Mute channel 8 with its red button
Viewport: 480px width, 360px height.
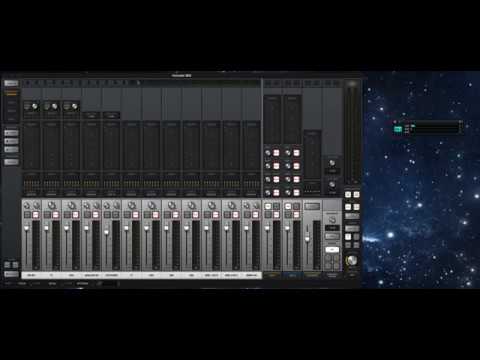pos(176,215)
